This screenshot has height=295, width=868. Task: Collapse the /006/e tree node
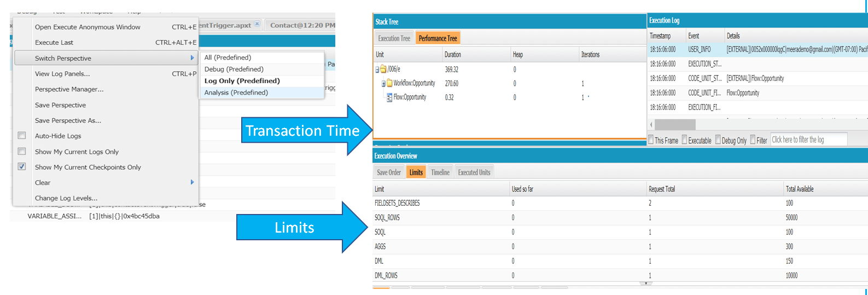coord(377,70)
